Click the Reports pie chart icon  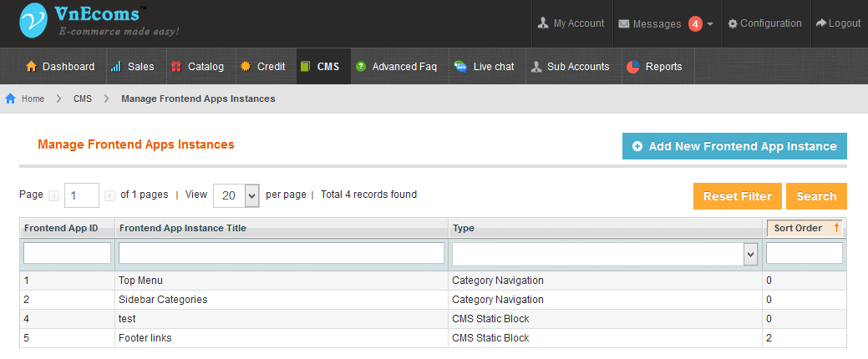(633, 67)
